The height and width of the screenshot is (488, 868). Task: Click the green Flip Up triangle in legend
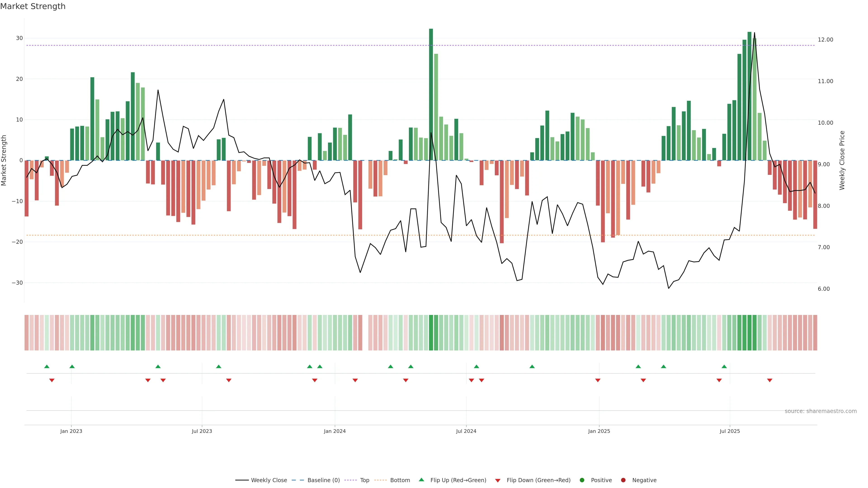(421, 480)
